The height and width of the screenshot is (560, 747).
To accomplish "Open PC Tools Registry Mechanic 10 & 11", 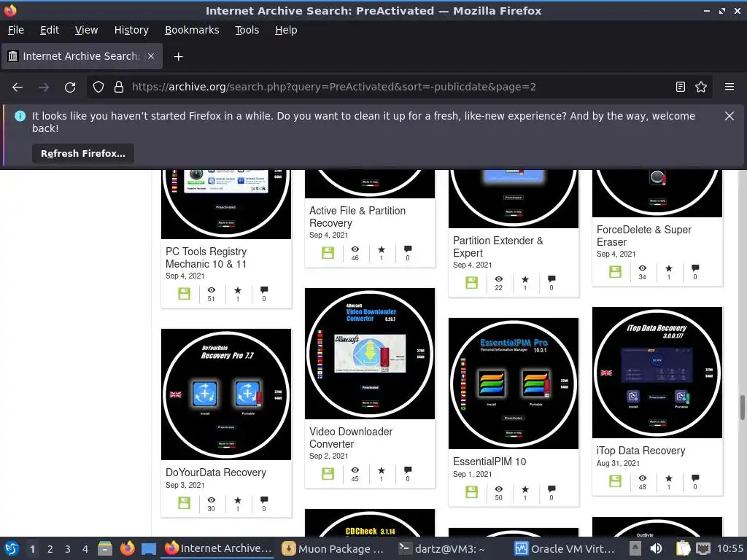I will pos(206,257).
